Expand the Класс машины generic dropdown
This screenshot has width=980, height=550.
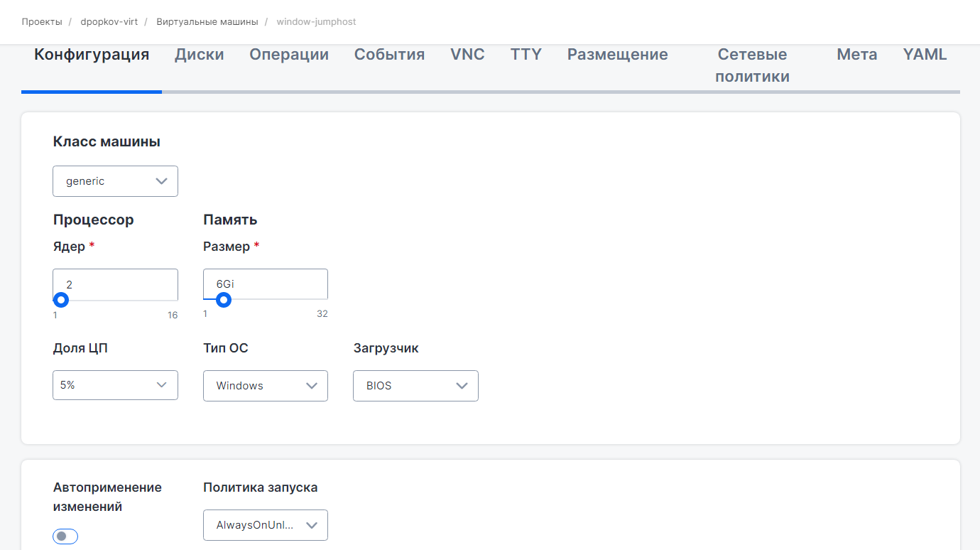115,181
